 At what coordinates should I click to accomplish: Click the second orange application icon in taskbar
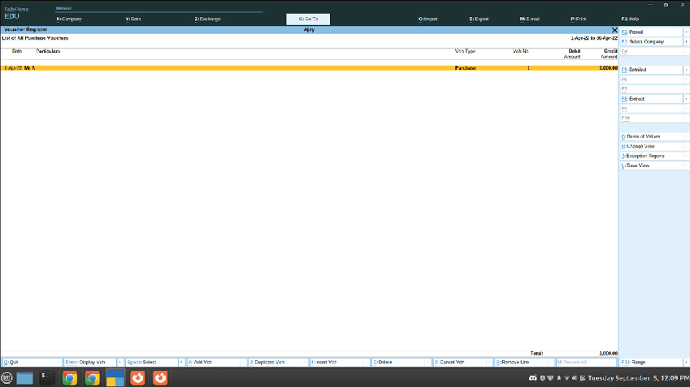160,378
